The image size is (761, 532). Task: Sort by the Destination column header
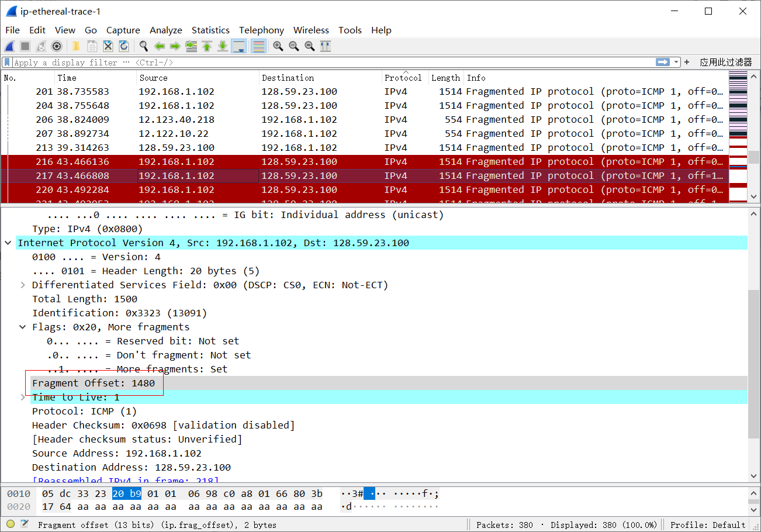click(320, 78)
